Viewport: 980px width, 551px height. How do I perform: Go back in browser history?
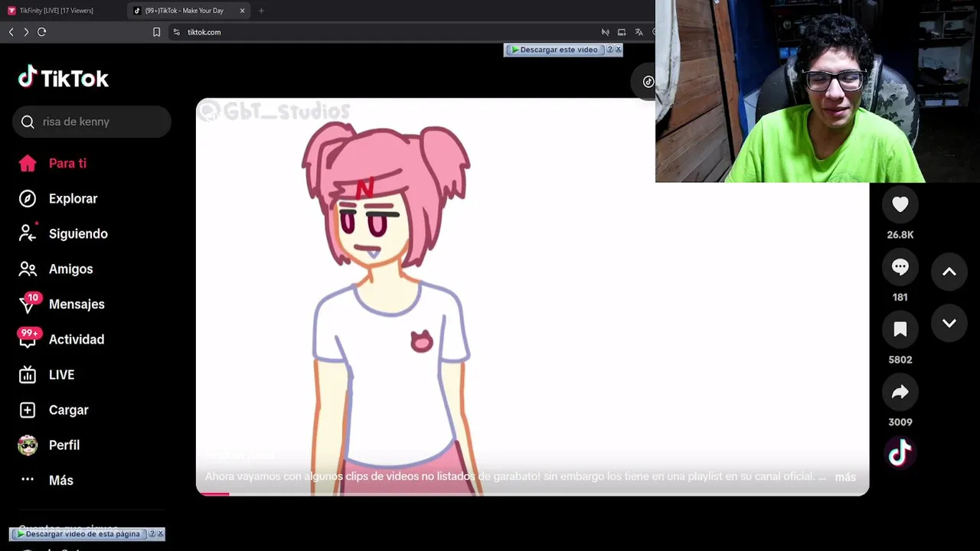tap(11, 32)
